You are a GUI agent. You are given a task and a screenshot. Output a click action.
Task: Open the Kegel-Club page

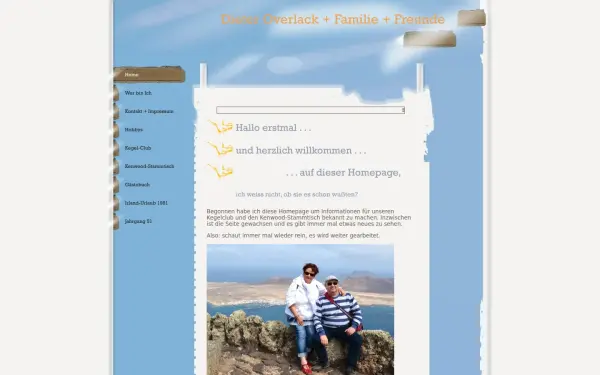[x=138, y=148]
